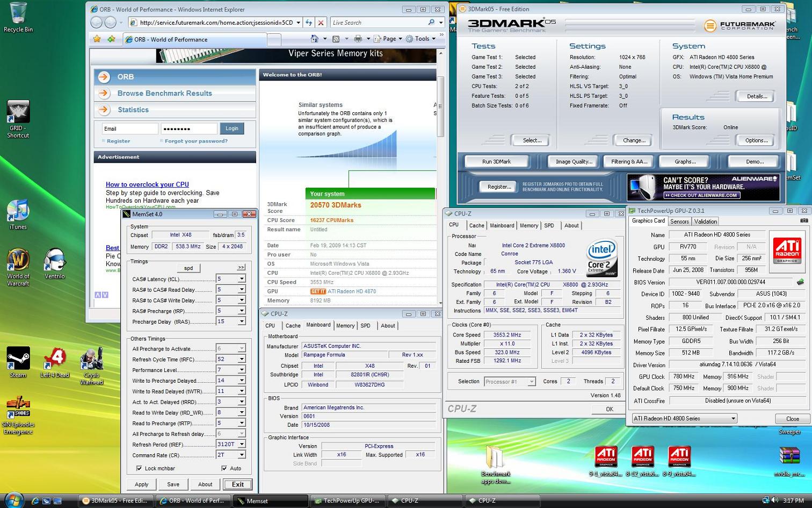
Task: Select Statistics in the ORB menu
Action: (x=133, y=110)
